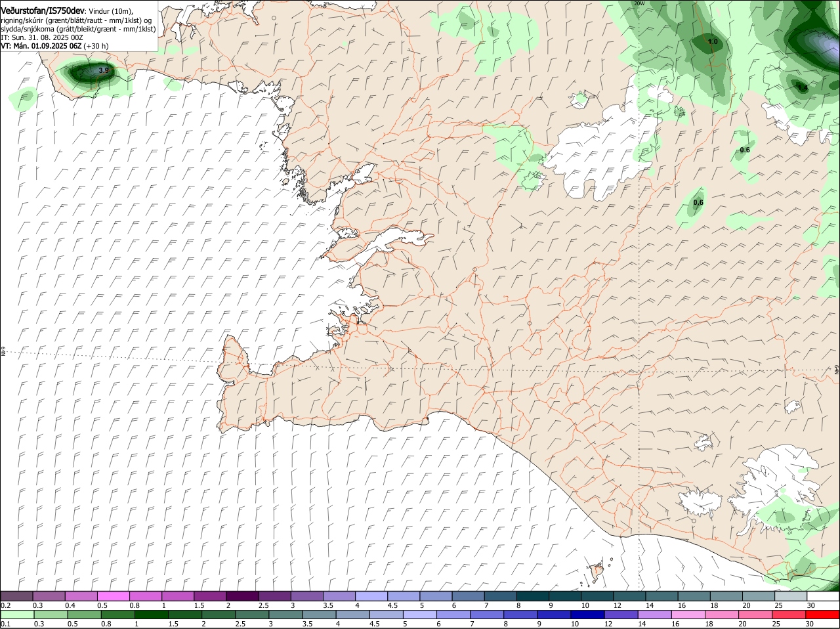Screen dimensions: 840x629
Task: Click the 10 tick label in snow legend
Action: tap(584, 605)
